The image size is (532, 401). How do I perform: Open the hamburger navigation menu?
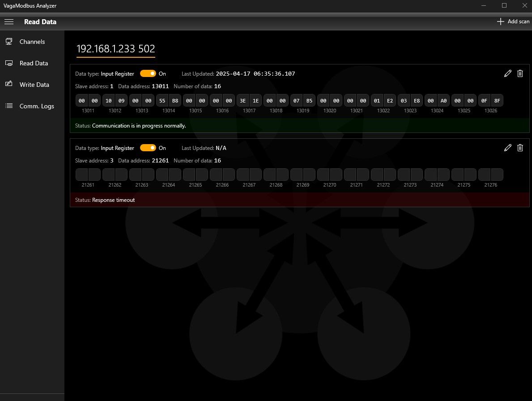tap(9, 22)
